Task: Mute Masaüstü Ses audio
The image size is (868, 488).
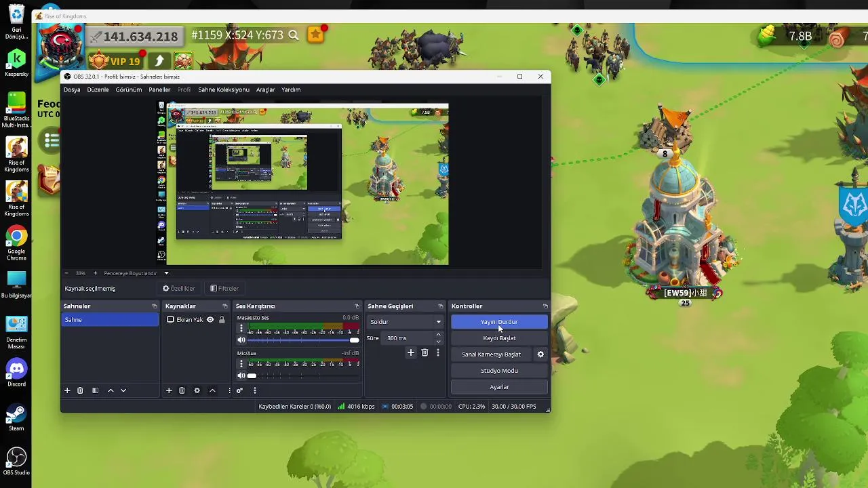Action: [241, 340]
